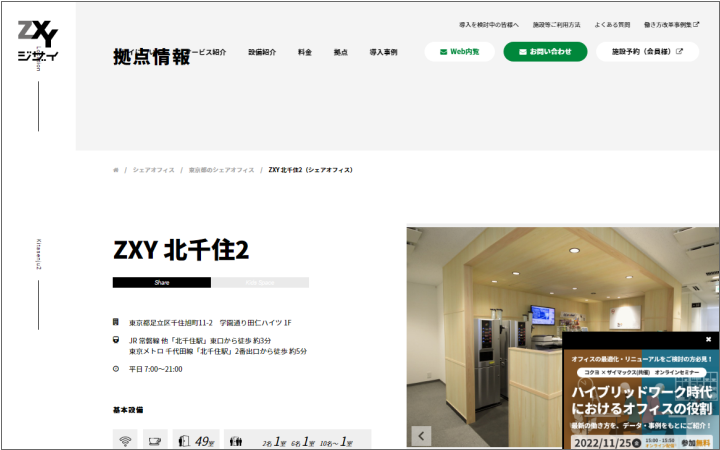Open 施設等ご利用方法 link
Viewport: 720px width, 450px height.
pos(557,25)
